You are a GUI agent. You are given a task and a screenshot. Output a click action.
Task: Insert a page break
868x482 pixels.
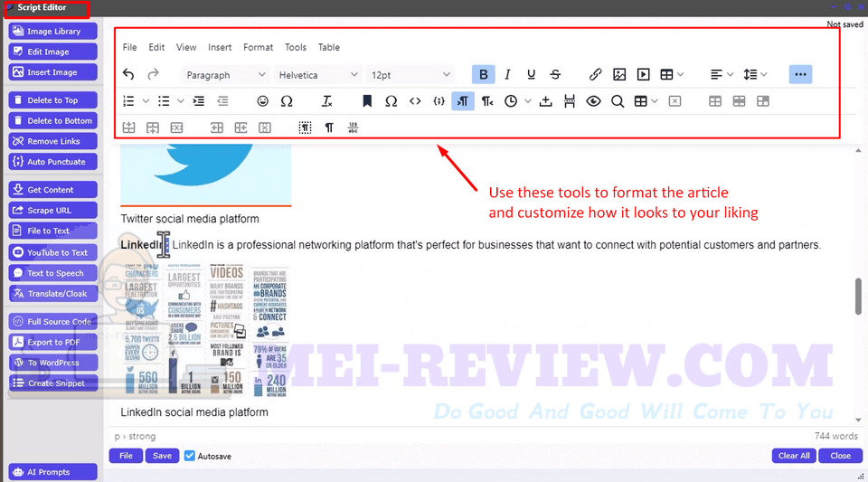pyautogui.click(x=569, y=101)
